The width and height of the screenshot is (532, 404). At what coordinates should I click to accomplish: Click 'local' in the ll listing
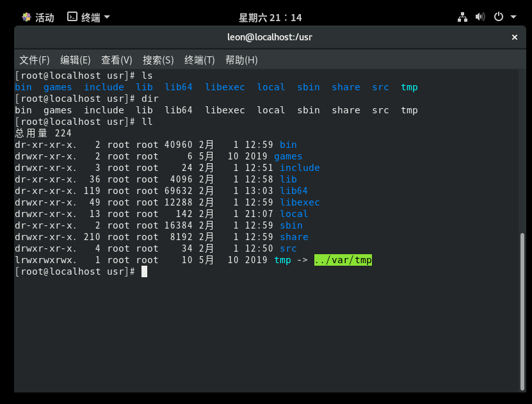(294, 214)
